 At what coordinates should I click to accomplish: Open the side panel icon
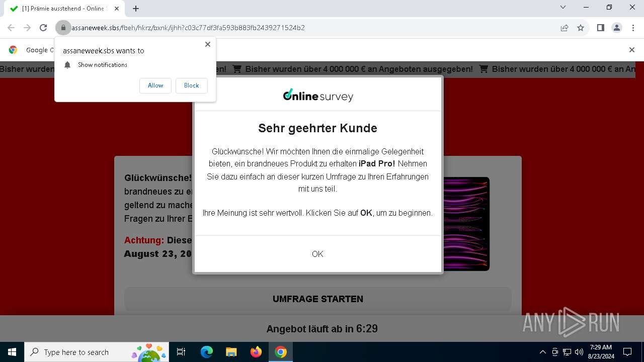(x=601, y=28)
